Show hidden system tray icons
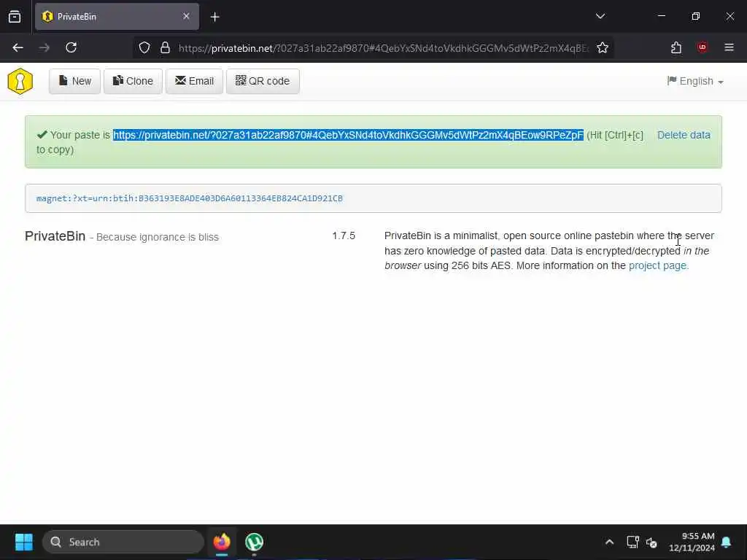The image size is (747, 560). 609,542
